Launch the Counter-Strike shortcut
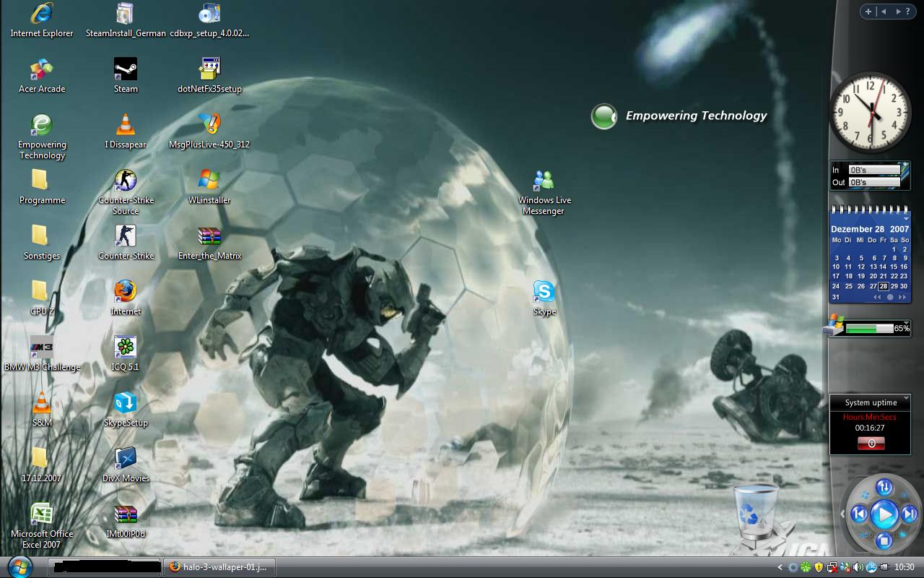Image resolution: width=924 pixels, height=578 pixels. (126, 243)
